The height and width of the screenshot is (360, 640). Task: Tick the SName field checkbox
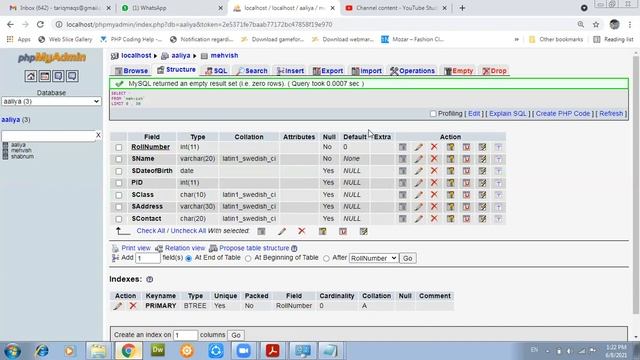click(118, 159)
